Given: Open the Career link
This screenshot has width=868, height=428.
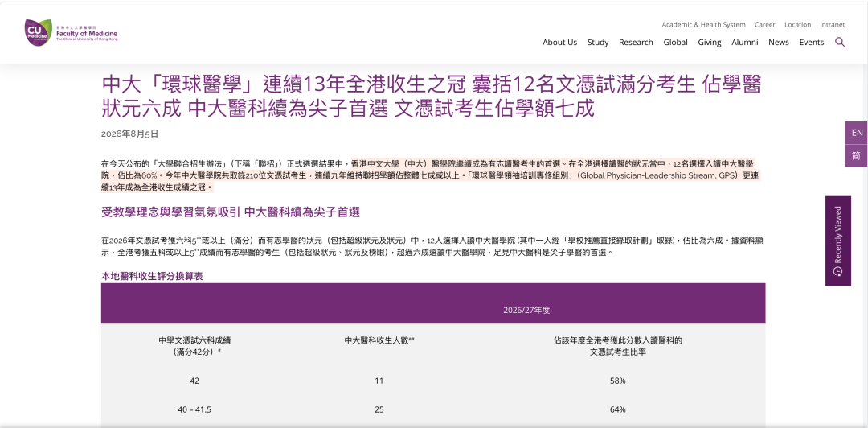Looking at the screenshot, I should point(765,24).
